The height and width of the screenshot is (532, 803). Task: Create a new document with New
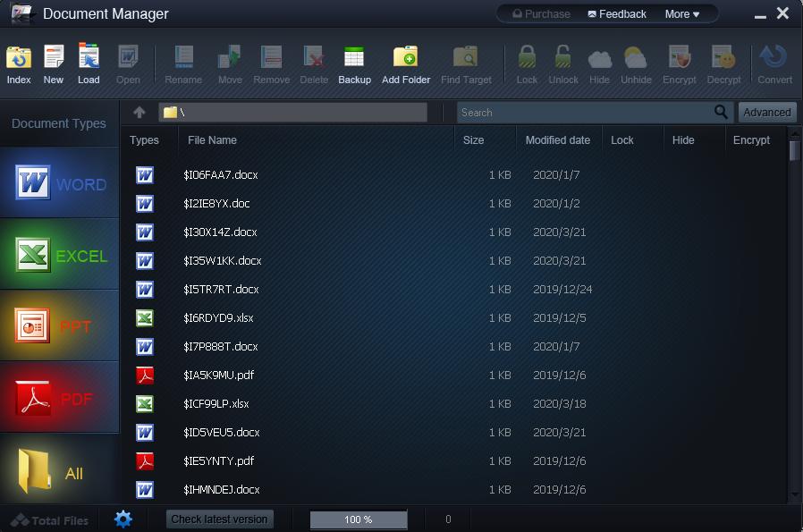pyautogui.click(x=54, y=64)
